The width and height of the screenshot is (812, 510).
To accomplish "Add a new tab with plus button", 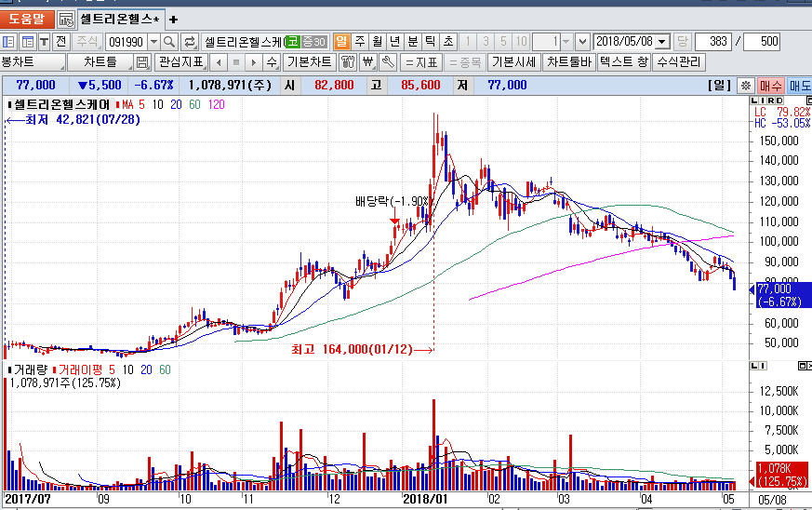I will (173, 19).
